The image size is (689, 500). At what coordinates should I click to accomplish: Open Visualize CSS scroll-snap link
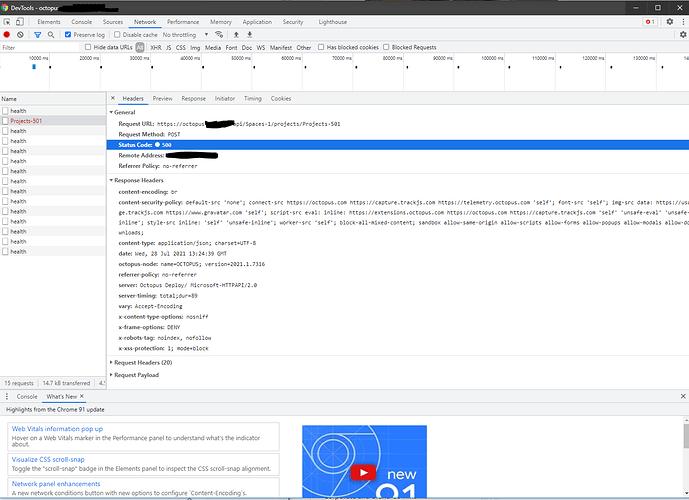tap(48, 460)
